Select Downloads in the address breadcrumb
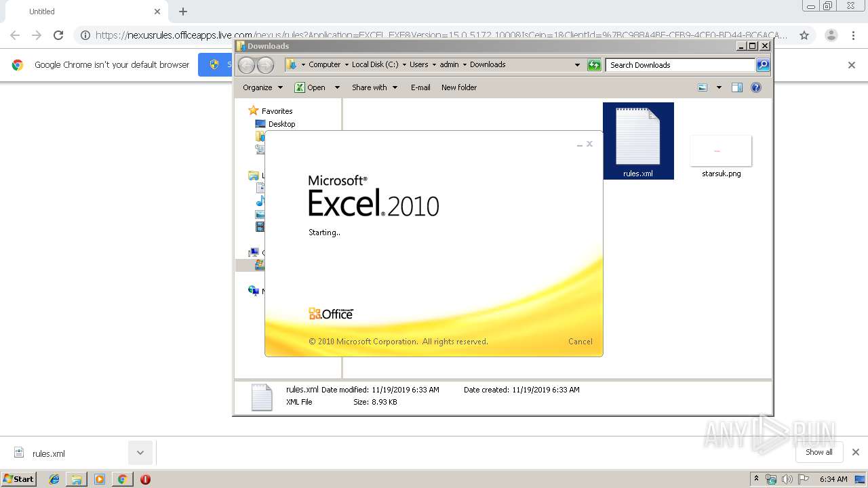The width and height of the screenshot is (868, 488). tap(488, 64)
